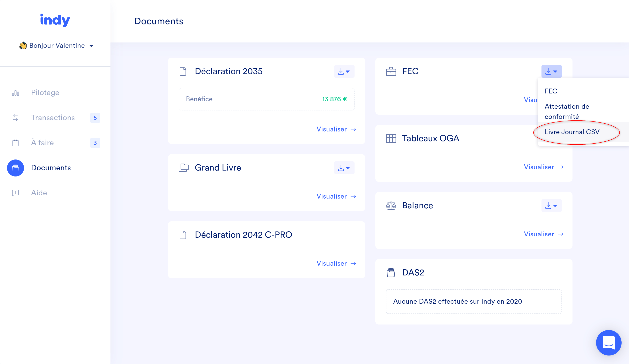Select FEC entry in dropdown menu

pos(551,91)
